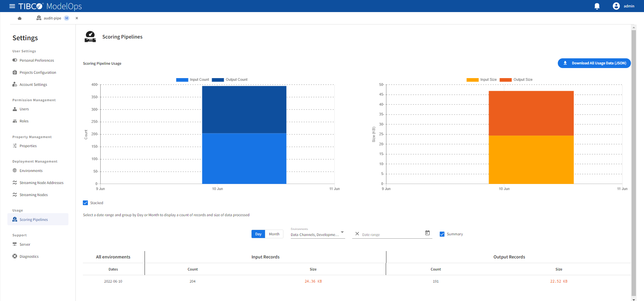Click the Environments globe icon

coord(15,171)
